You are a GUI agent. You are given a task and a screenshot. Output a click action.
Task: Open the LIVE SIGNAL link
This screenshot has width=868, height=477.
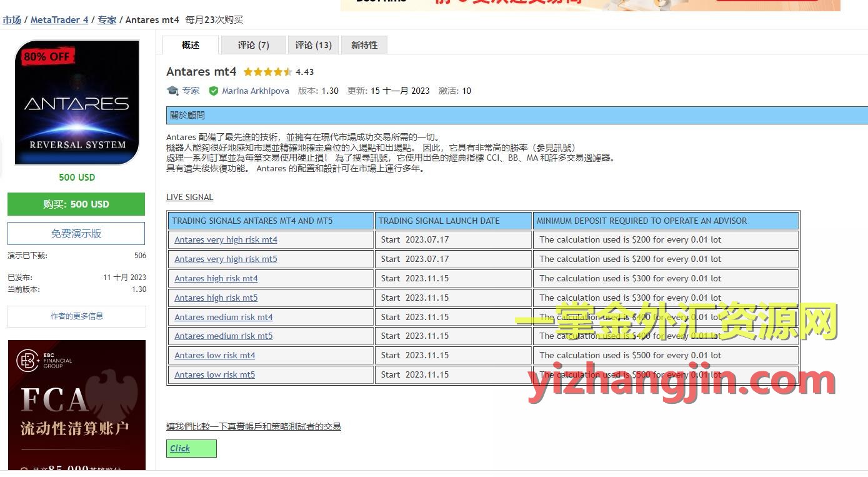[x=190, y=197]
